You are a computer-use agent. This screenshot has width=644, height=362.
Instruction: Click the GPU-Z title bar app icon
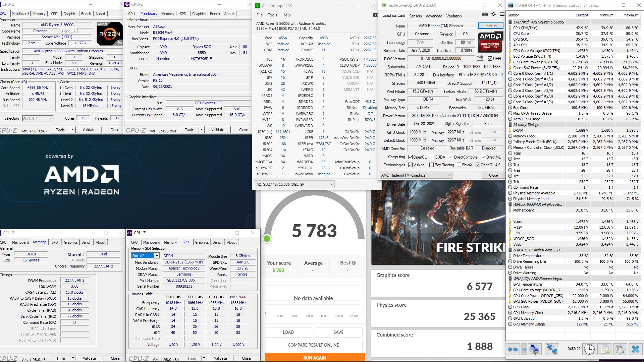[x=384, y=5]
